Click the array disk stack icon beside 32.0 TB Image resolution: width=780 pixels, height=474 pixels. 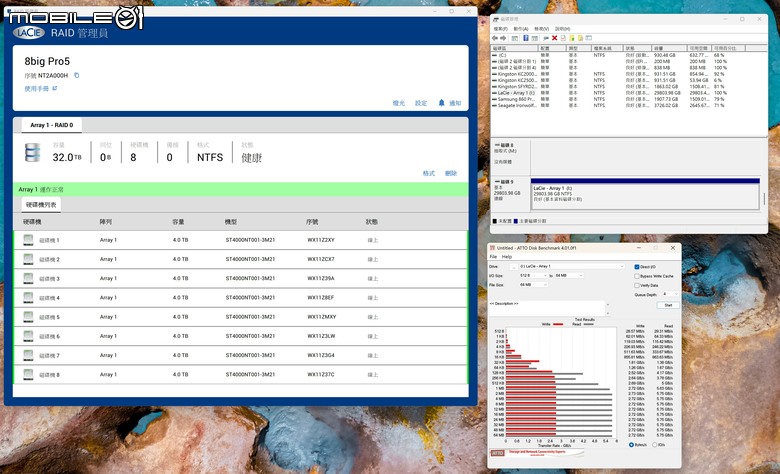tap(32, 153)
